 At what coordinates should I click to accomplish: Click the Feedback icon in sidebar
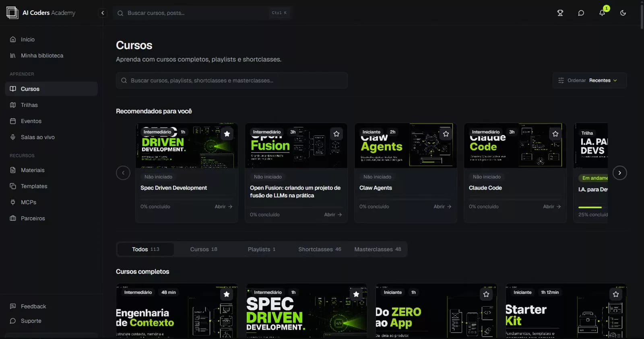tap(13, 306)
